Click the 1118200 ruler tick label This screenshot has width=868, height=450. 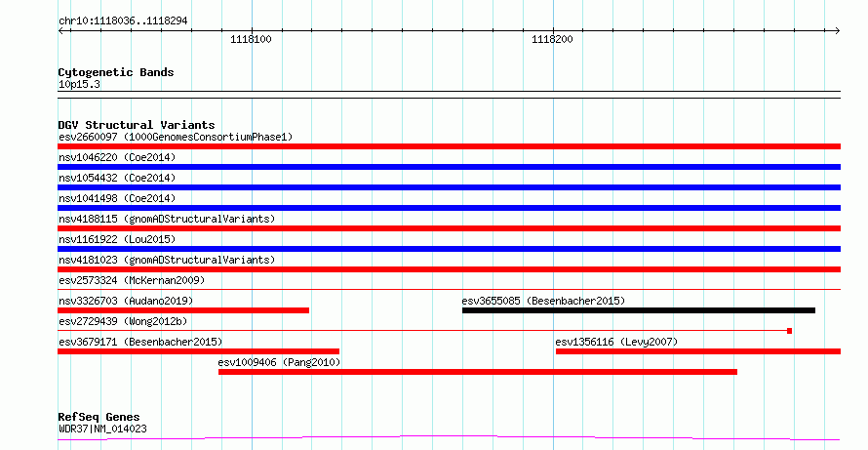click(x=552, y=39)
